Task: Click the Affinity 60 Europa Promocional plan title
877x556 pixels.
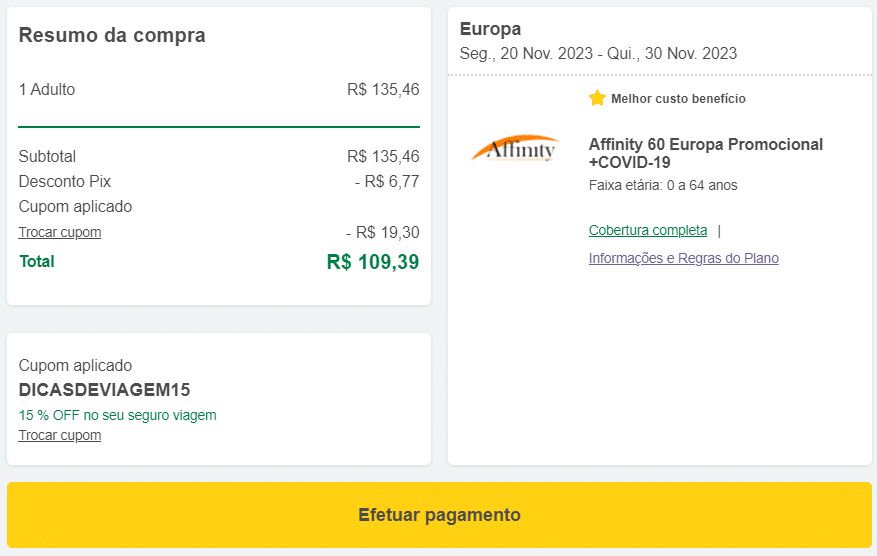Action: 705,153
